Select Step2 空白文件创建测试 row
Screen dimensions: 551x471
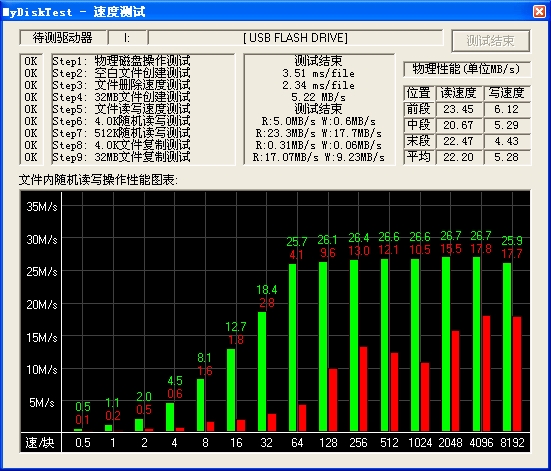[121, 73]
